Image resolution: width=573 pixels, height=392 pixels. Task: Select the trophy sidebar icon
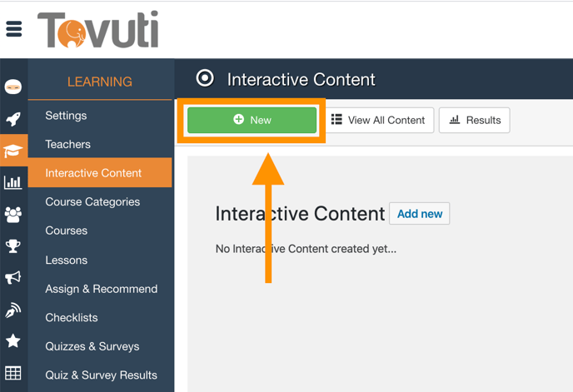point(13,246)
